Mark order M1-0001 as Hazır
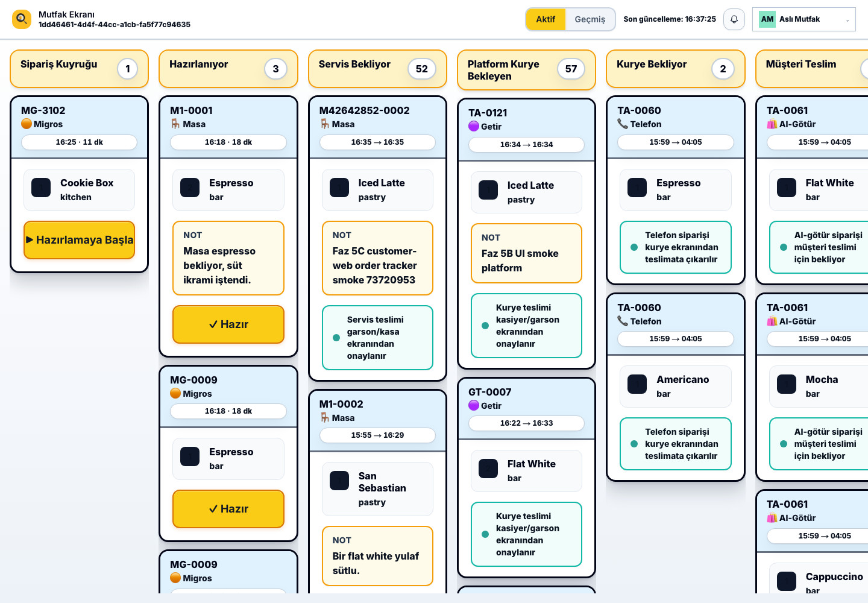 (228, 324)
